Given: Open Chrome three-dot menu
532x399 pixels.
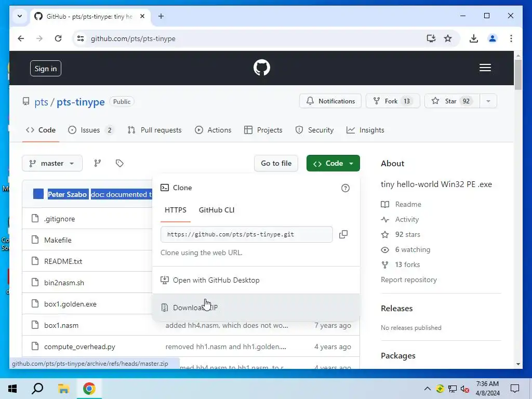Looking at the screenshot, I should [511, 38].
